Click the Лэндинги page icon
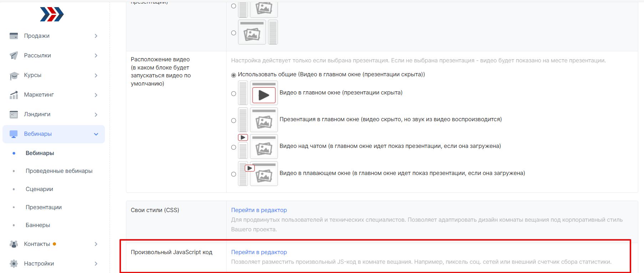 pos(14,114)
